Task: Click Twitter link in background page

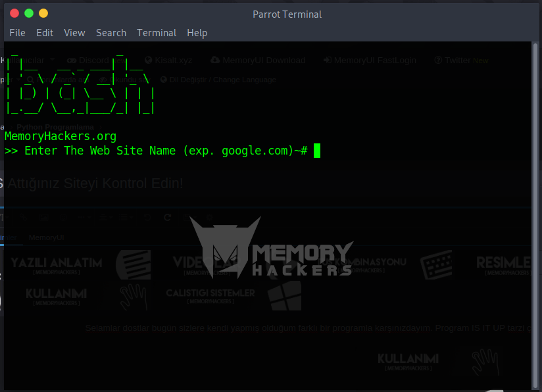Action: tap(457, 61)
